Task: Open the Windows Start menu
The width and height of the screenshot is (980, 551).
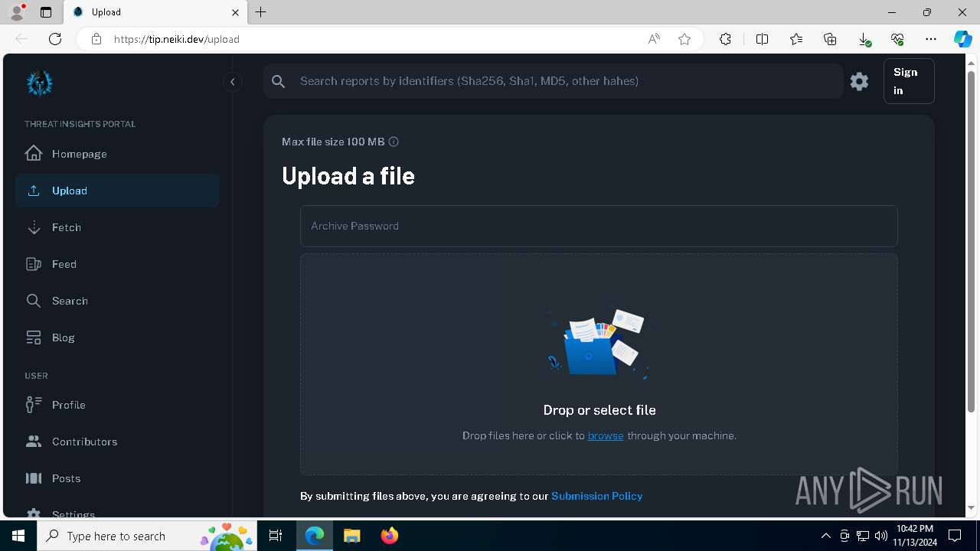Action: tap(18, 536)
